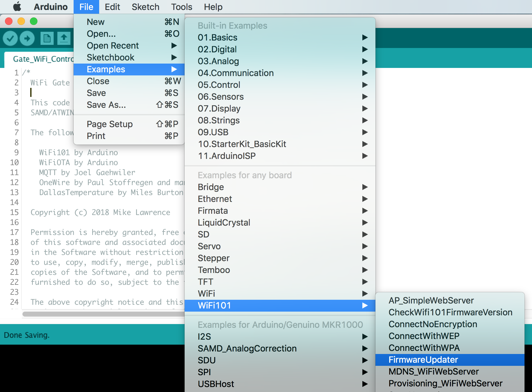Screen dimensions: 532x392
Task: Open the 08.Strings examples submenu
Action: [280, 120]
